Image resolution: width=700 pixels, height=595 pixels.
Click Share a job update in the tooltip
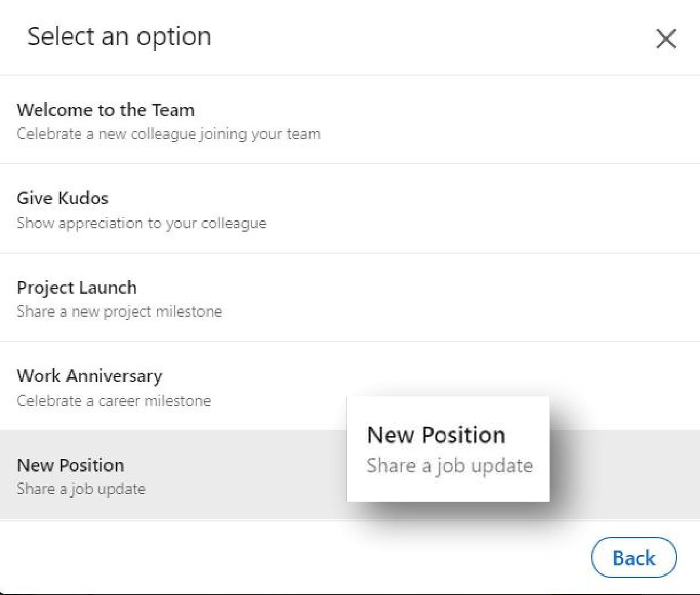pyautogui.click(x=450, y=465)
